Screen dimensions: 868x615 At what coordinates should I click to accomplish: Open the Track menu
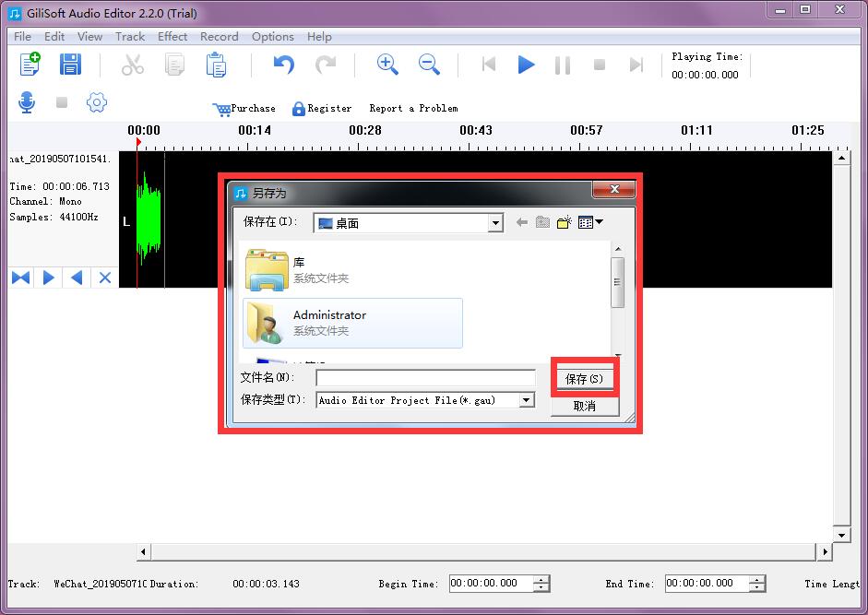pyautogui.click(x=130, y=37)
